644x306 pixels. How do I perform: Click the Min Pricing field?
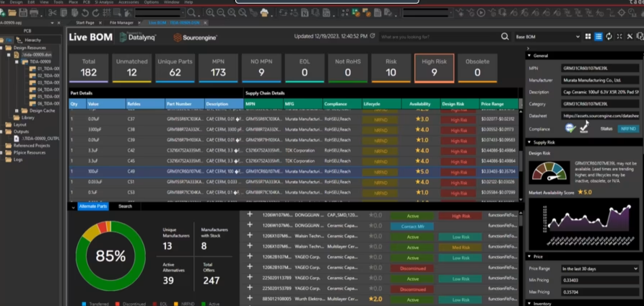pyautogui.click(x=600, y=280)
